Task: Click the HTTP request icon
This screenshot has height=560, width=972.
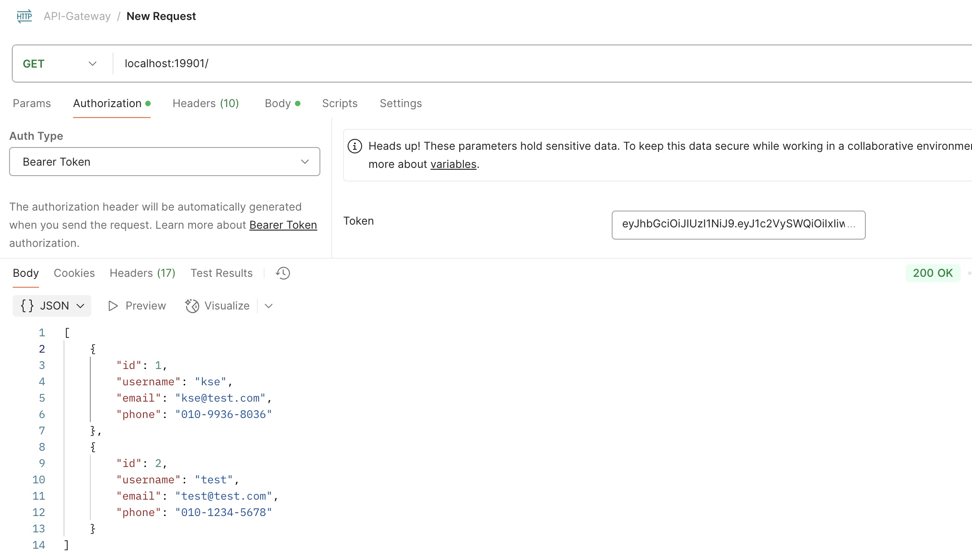Action: [24, 16]
